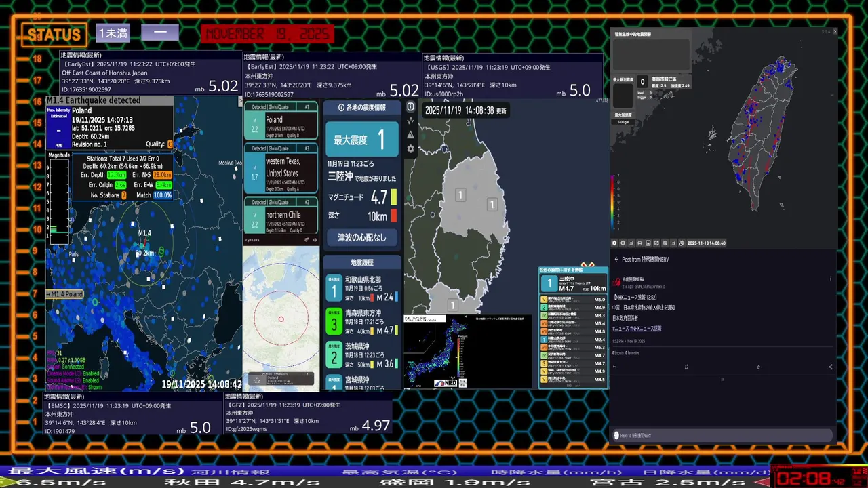This screenshot has width=868, height=488.
Task: Open the #NHKニュース速報 hashtag link
Action: (x=646, y=328)
